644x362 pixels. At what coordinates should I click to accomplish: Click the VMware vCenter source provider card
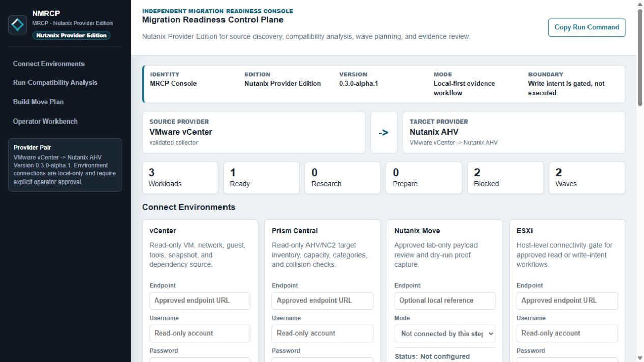pos(254,132)
